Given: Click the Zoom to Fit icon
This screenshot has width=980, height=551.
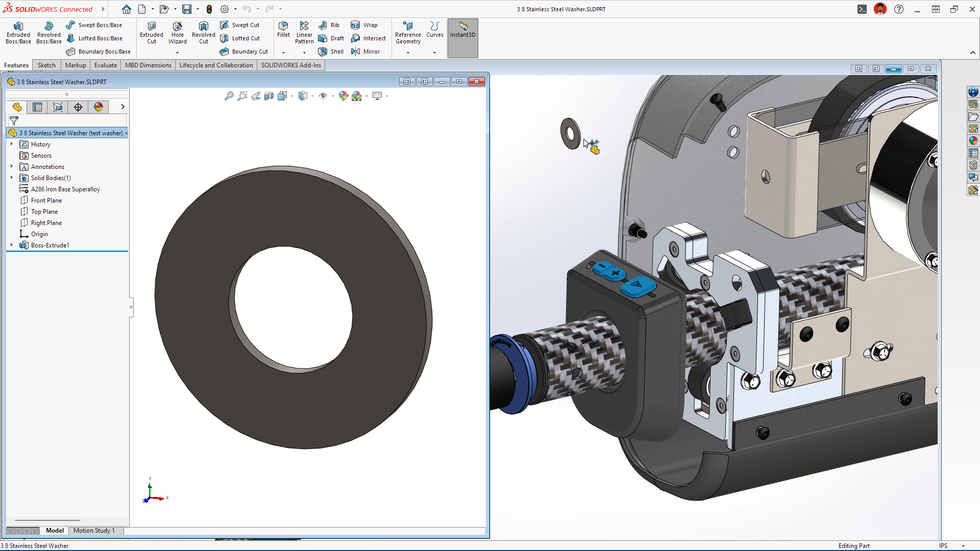Looking at the screenshot, I should click(x=228, y=95).
